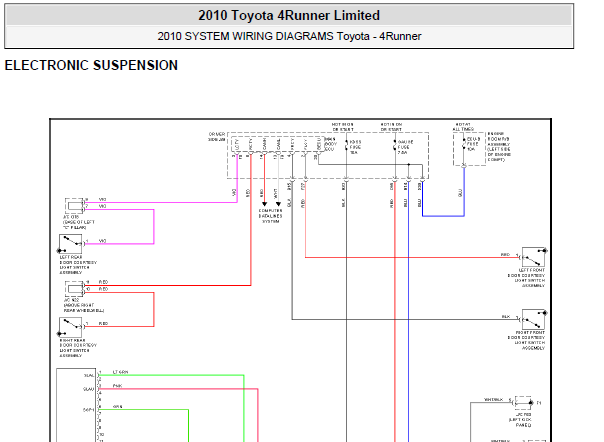
Task: Click the 'Left Rear Door Courtesy Light Switch Assembly' label
Action: [78, 265]
